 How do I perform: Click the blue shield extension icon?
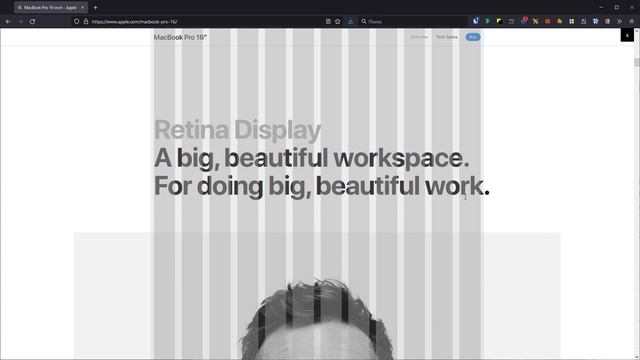[476, 21]
